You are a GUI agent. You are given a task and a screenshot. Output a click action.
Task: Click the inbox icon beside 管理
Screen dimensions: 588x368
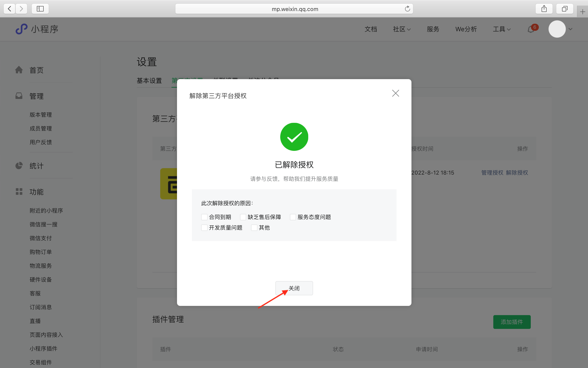tap(19, 96)
